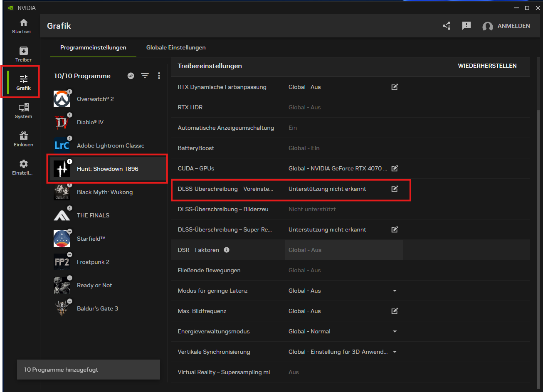This screenshot has width=543, height=392.
Task: Click Automatische Anzeigeumschaltung row label
Action: pos(226,128)
